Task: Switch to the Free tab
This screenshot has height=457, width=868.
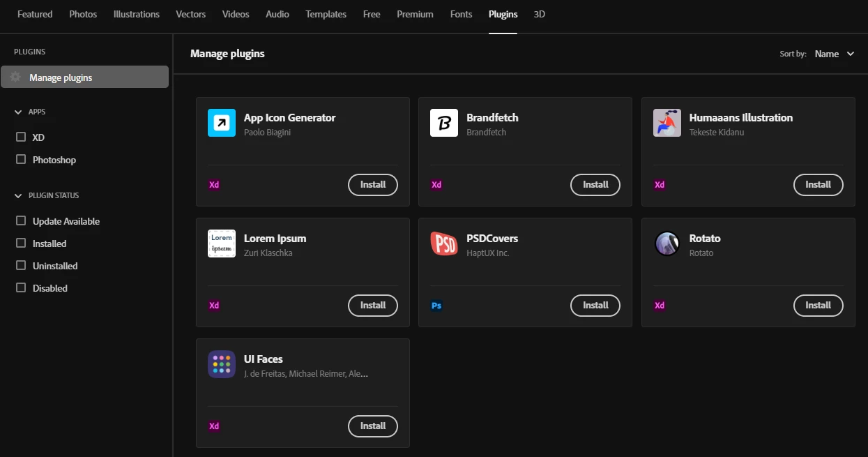Action: pos(372,14)
